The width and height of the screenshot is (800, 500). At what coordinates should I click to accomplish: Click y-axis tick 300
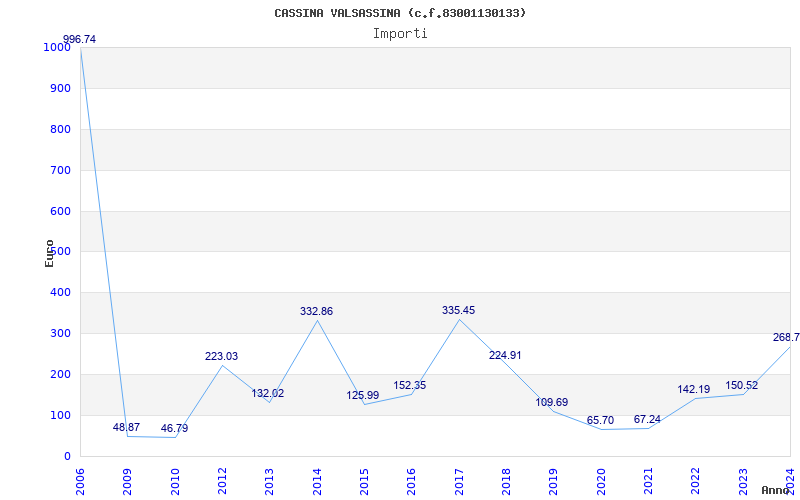coord(60,334)
